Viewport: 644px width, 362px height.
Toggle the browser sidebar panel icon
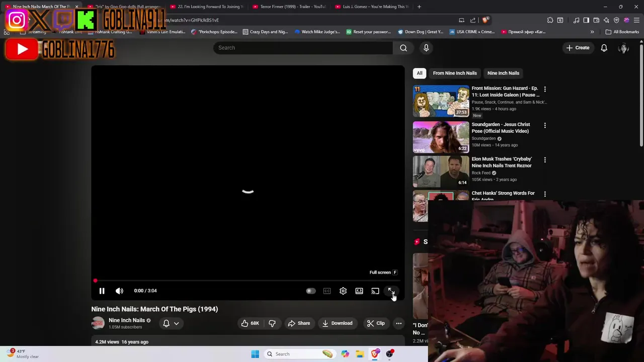[586, 20]
